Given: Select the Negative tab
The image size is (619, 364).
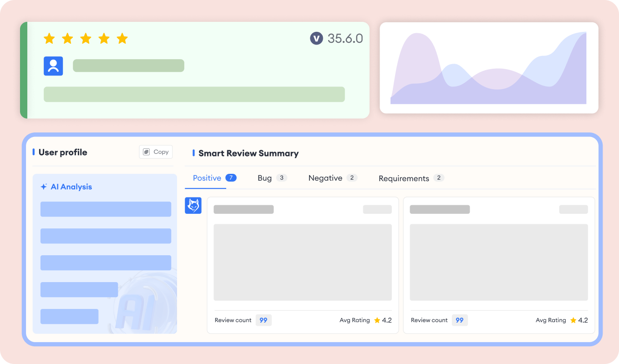Looking at the screenshot, I should coord(325,178).
